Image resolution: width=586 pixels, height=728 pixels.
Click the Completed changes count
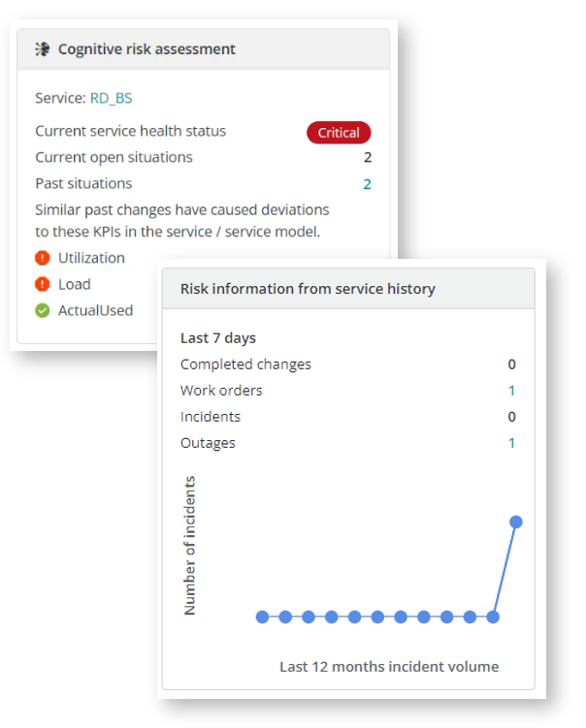point(511,364)
